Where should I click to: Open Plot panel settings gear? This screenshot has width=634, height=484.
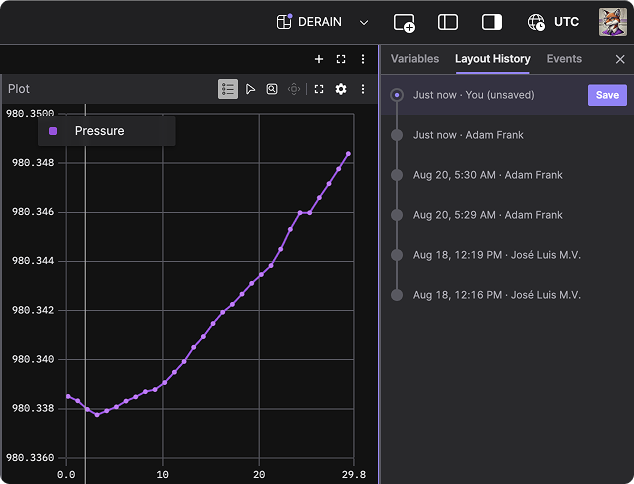coord(341,89)
